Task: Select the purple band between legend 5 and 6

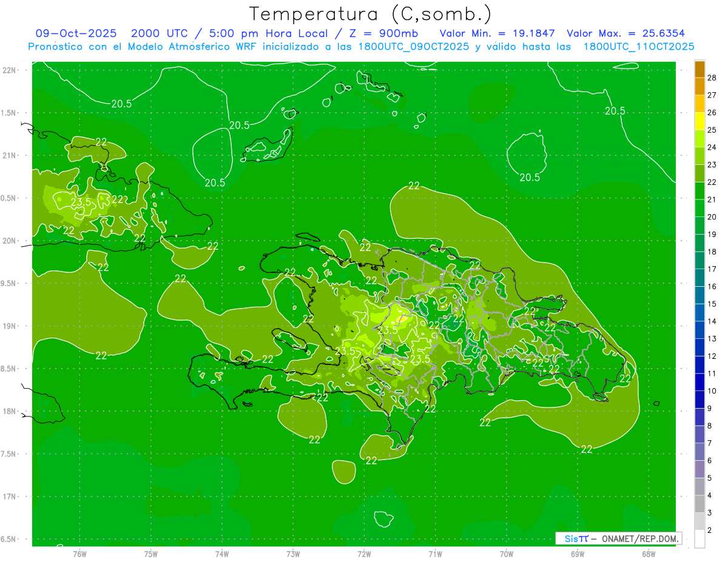Action: click(699, 469)
